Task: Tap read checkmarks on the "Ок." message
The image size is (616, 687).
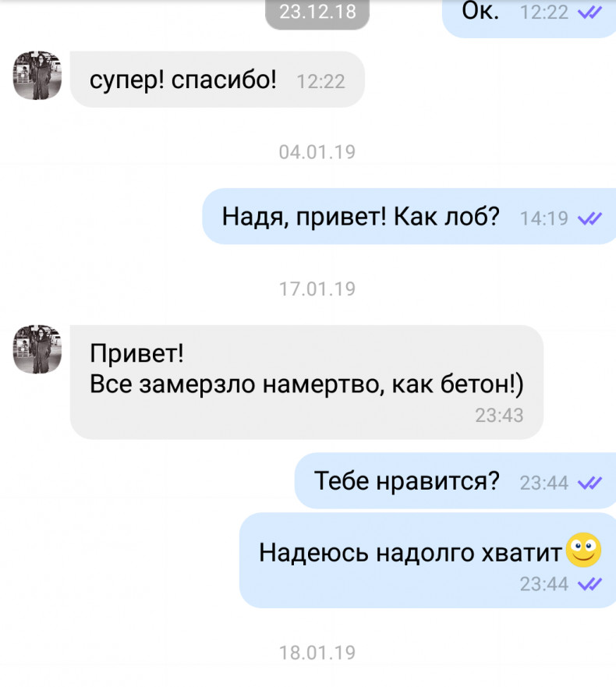Action: pyautogui.click(x=589, y=13)
